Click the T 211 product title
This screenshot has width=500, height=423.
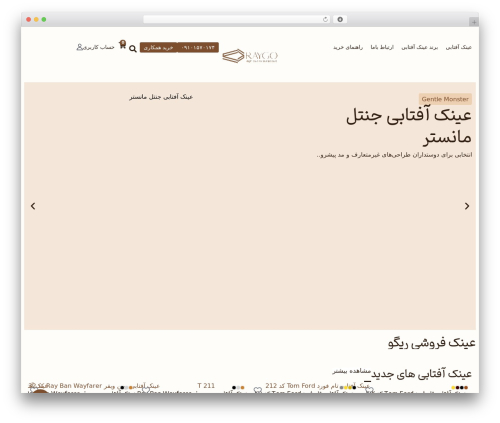206,386
